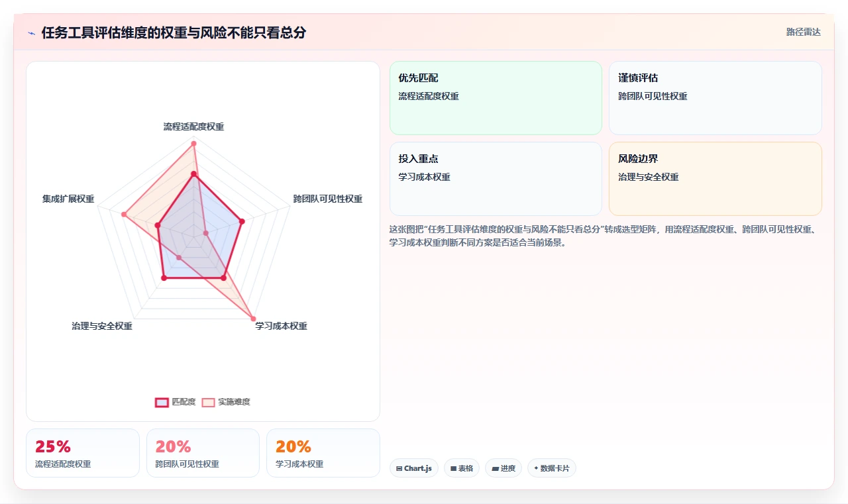
Task: Select the 优先匹配 card
Action: pyautogui.click(x=496, y=98)
